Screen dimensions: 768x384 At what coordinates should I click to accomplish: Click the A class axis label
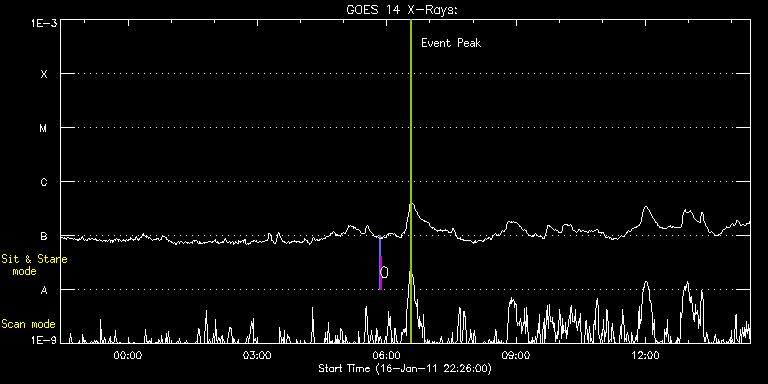coord(44,290)
